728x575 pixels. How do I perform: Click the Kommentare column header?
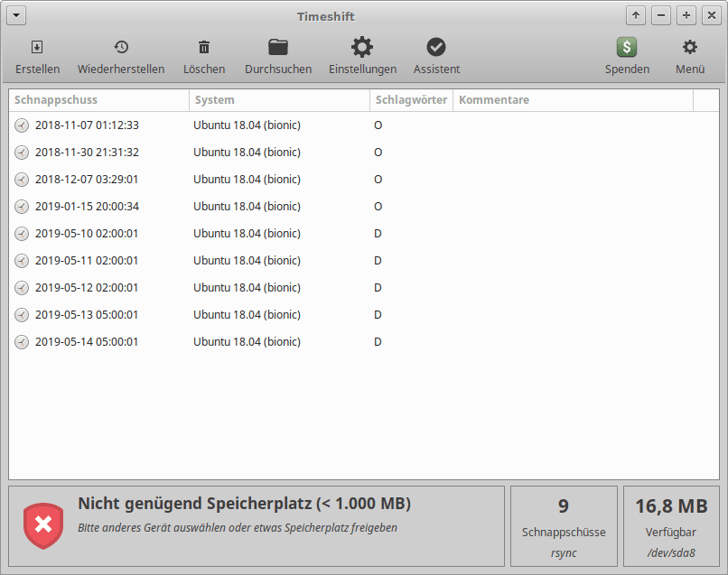click(573, 100)
